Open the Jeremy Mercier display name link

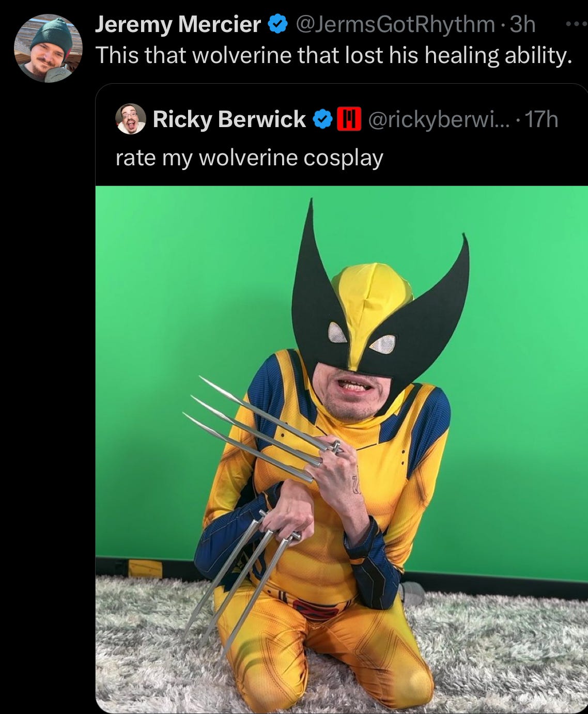178,24
